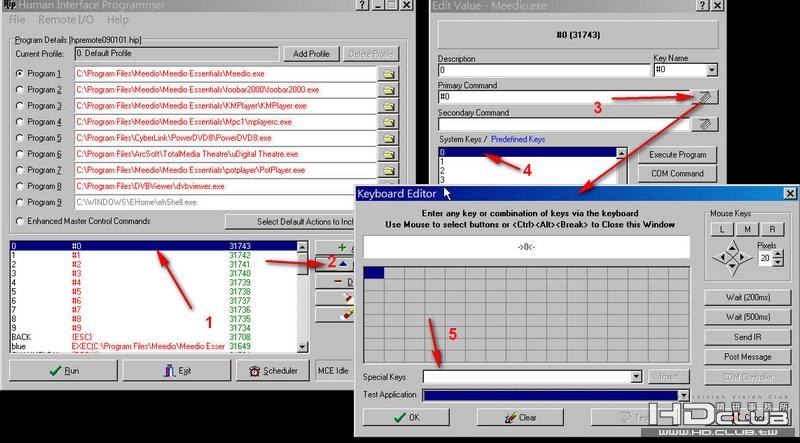Open the Special Keys dropdown
The width and height of the screenshot is (800, 443).
[x=636, y=377]
